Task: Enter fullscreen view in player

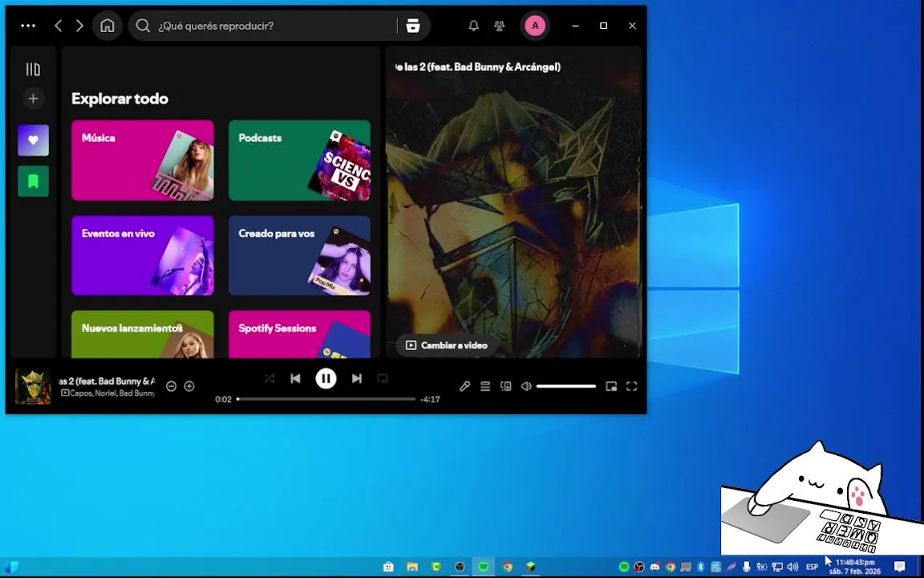Action: pyautogui.click(x=632, y=386)
